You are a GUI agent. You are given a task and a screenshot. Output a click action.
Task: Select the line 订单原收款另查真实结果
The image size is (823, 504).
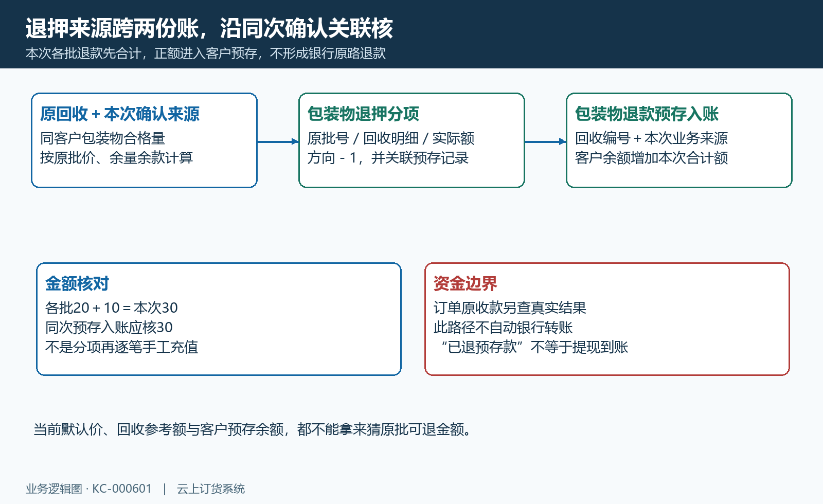point(510,308)
